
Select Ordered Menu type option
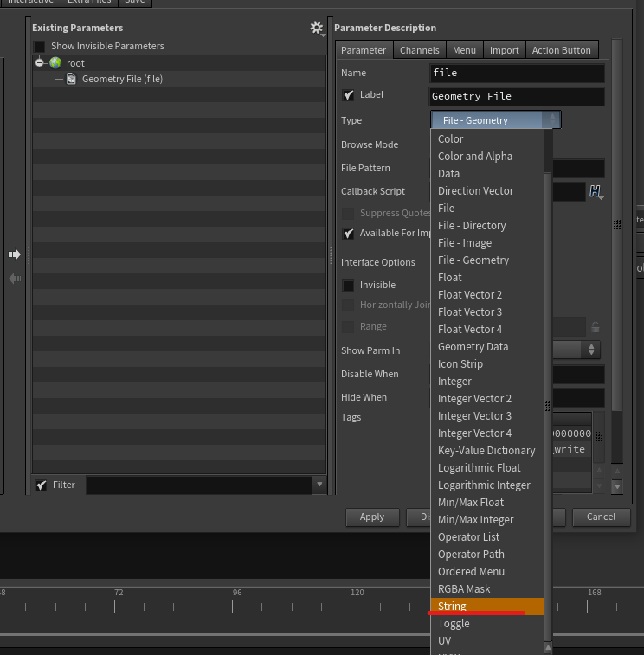487,571
